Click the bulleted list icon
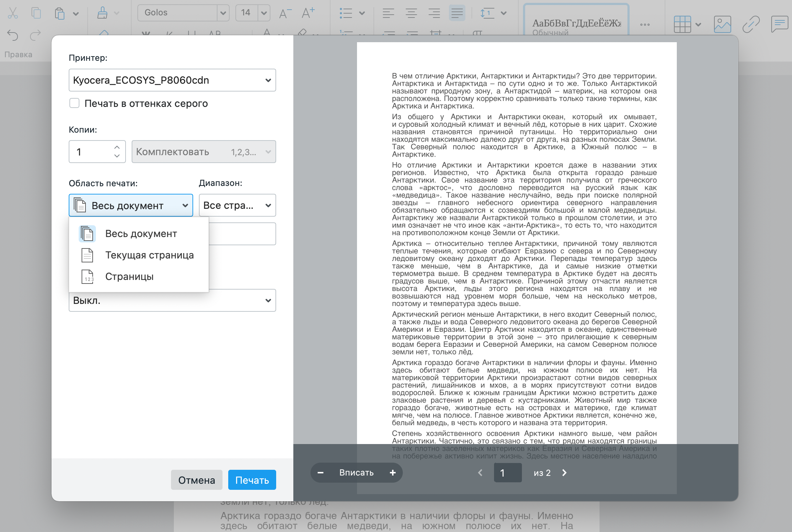792x532 pixels. coord(346,13)
